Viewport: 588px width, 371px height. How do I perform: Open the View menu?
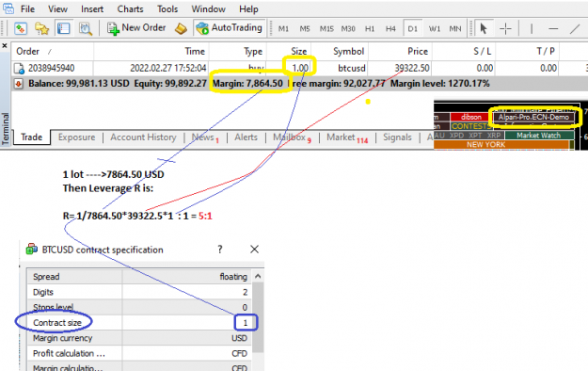coord(57,9)
